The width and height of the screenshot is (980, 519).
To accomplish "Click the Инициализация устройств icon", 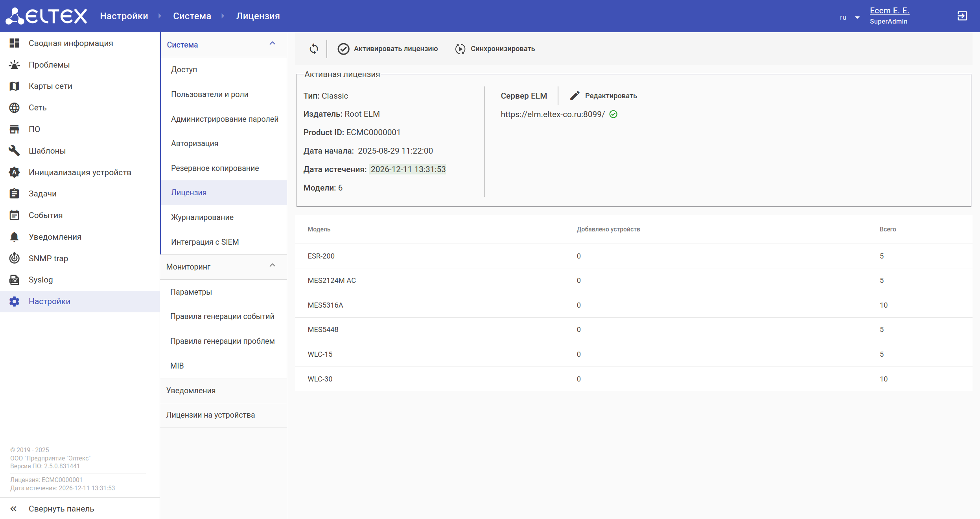I will [15, 172].
